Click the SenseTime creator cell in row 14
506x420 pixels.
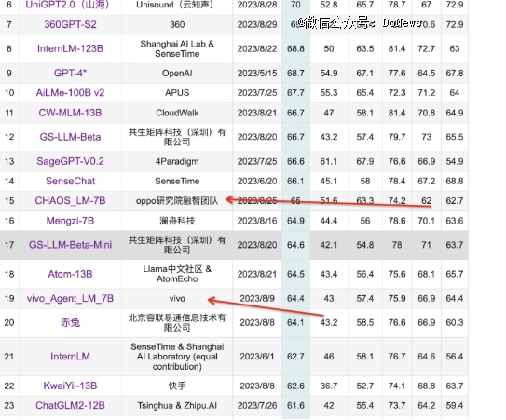tap(177, 181)
